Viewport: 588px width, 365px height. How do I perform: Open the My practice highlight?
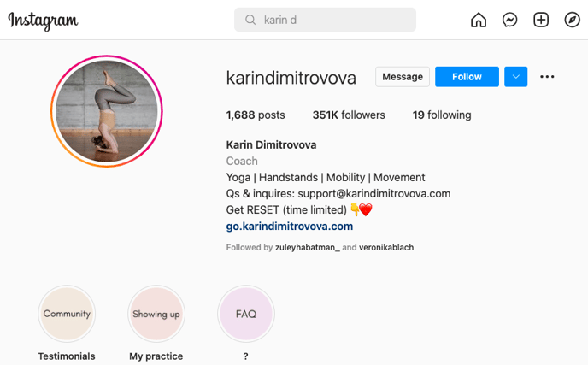coord(156,314)
